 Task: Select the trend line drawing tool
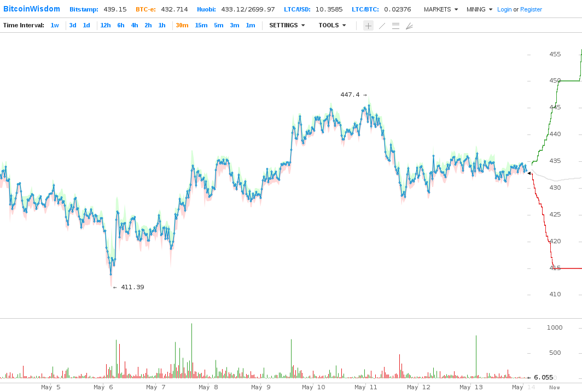382,26
